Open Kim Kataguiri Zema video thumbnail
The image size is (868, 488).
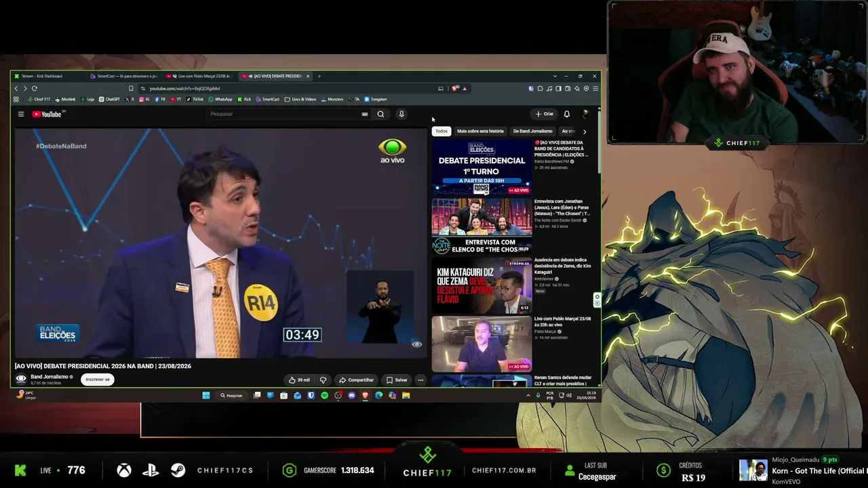(x=481, y=285)
